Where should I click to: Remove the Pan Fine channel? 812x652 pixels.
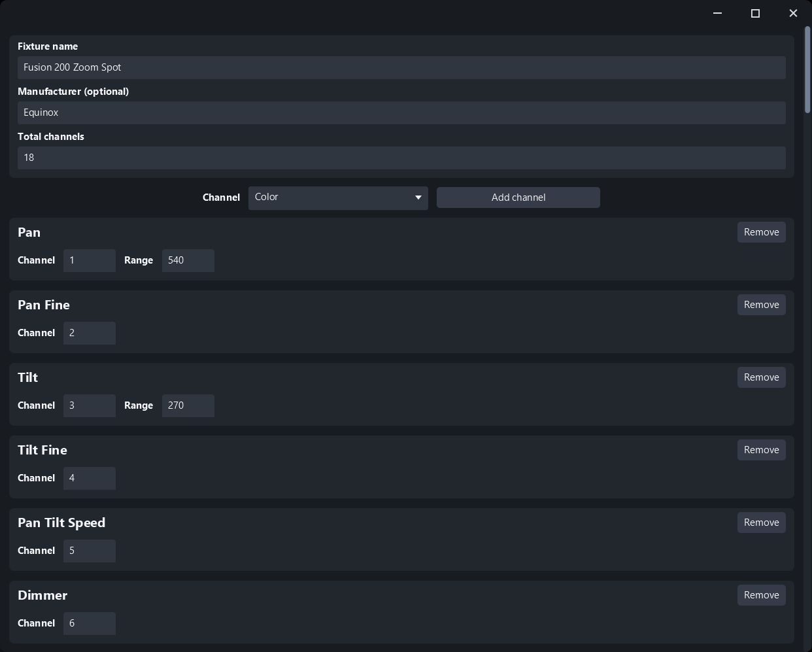click(x=762, y=305)
